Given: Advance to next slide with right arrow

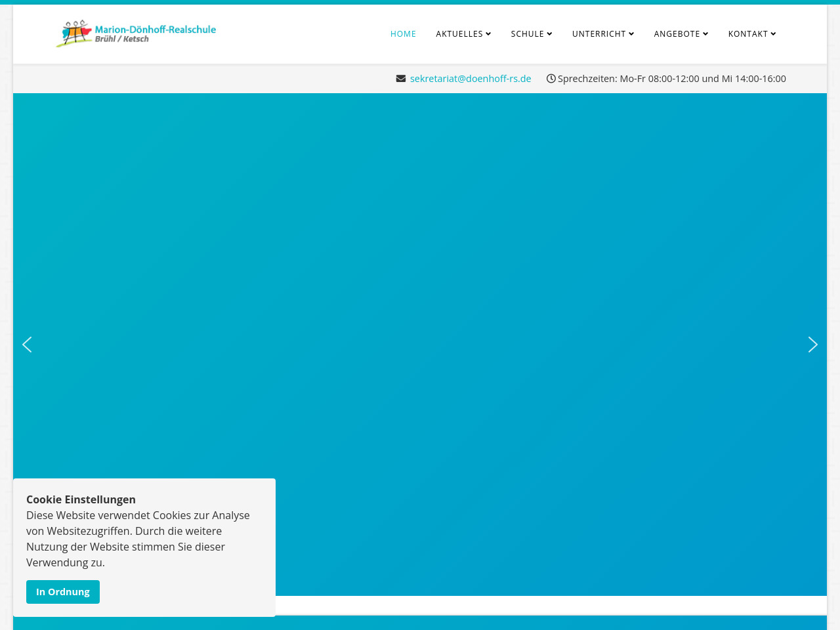Looking at the screenshot, I should coord(812,345).
